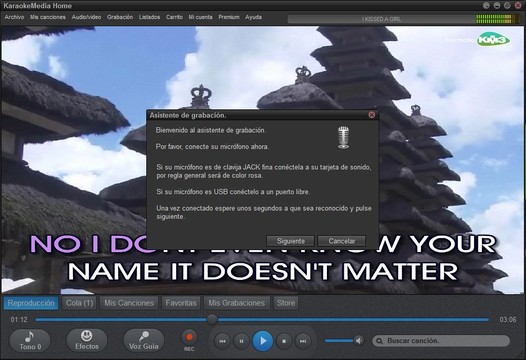The width and height of the screenshot is (526, 360).
Task: Open the Mi cuenta menu
Action: coord(200,17)
